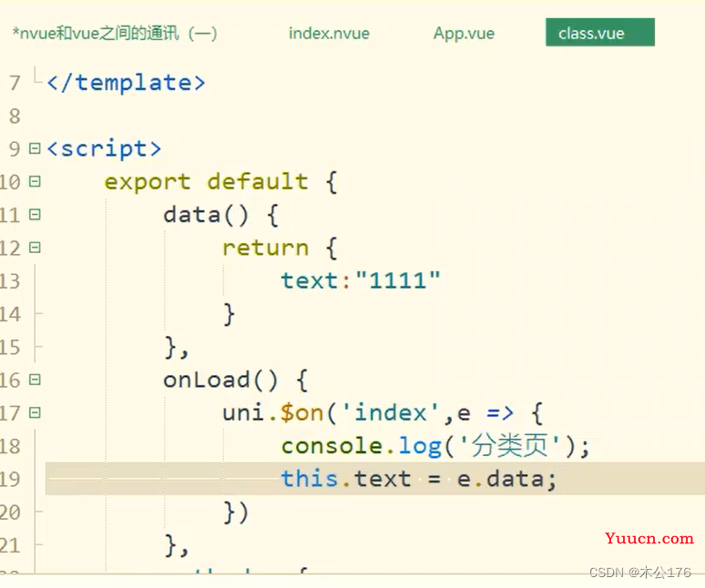Click 'this' keyword on line 19

point(310,479)
